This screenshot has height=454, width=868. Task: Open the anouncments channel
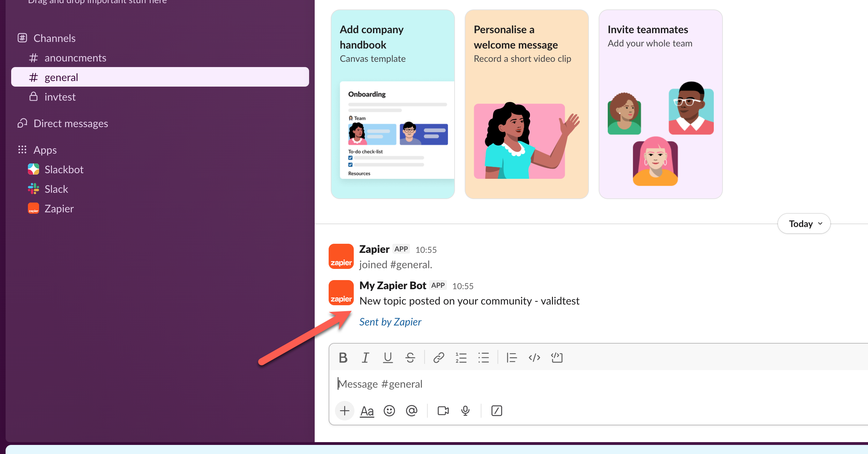(160, 58)
